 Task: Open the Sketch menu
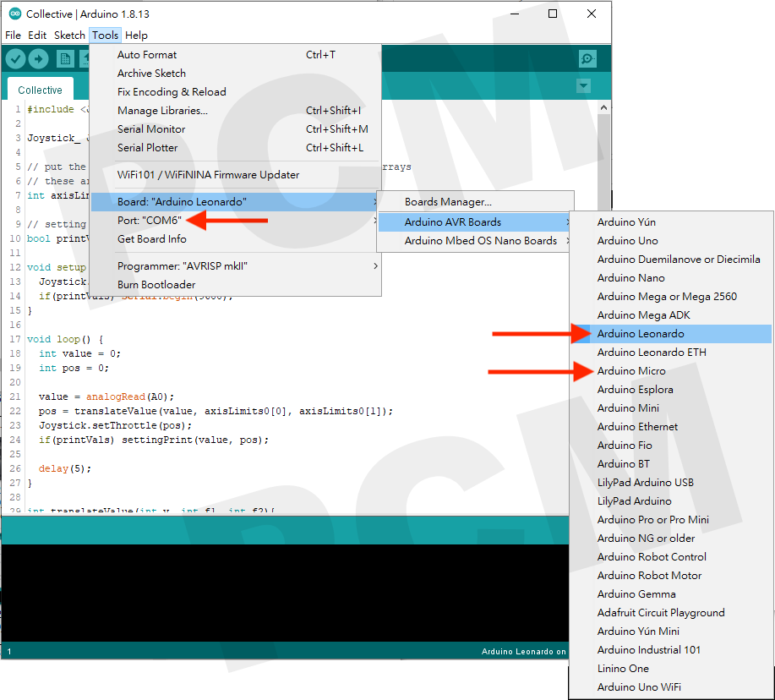coord(69,36)
